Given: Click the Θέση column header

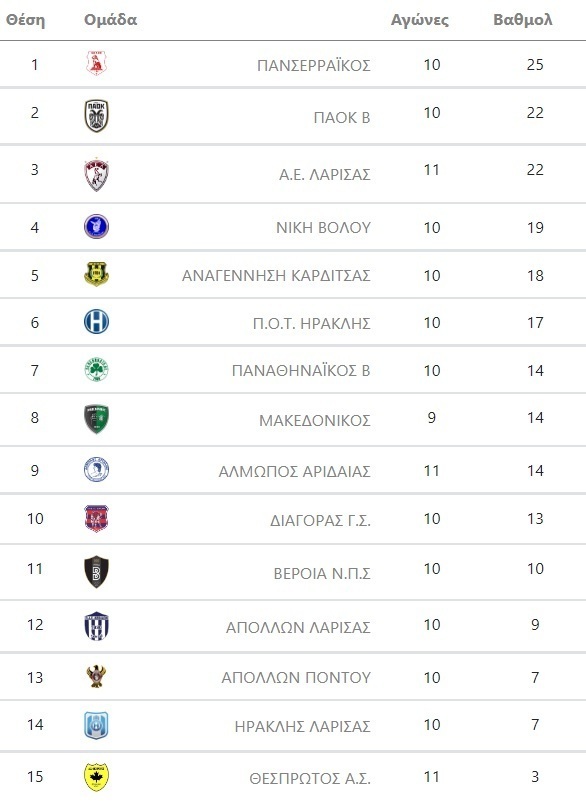Looking at the screenshot, I should pos(26,20).
